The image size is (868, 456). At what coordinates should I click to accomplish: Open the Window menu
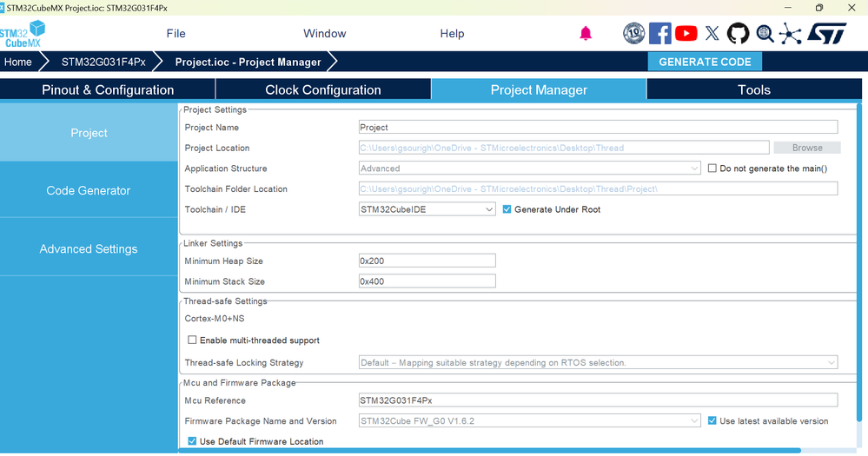(x=324, y=34)
